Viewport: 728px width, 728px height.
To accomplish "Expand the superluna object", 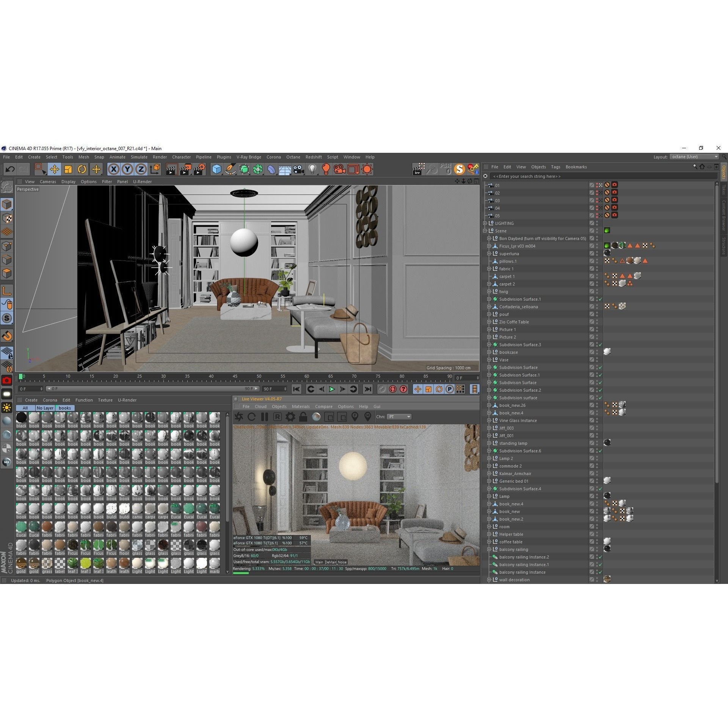I will click(489, 254).
